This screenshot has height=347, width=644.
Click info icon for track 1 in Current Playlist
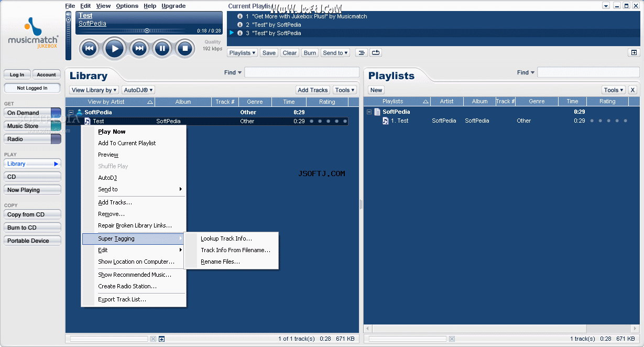click(240, 16)
